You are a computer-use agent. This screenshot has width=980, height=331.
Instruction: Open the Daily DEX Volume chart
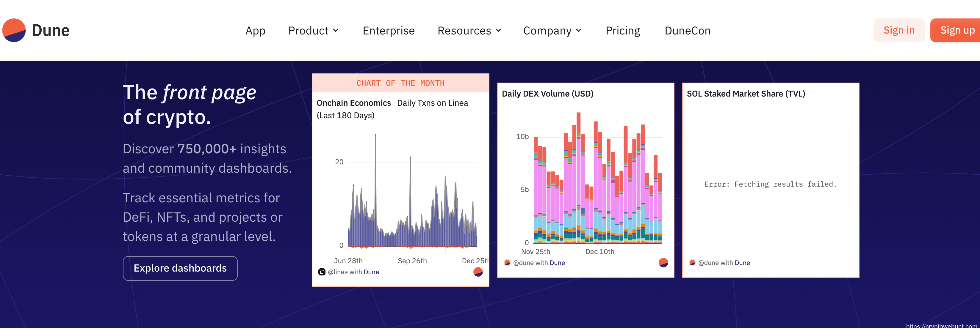pyautogui.click(x=547, y=94)
